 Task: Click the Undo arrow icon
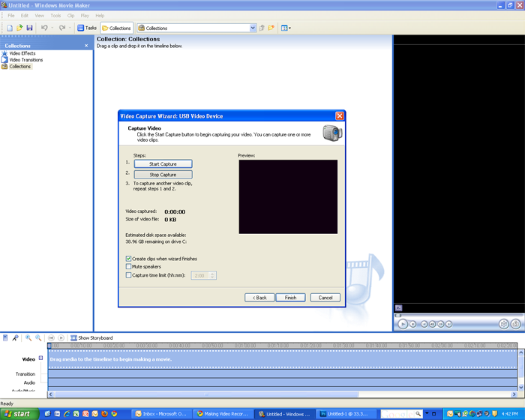coord(44,28)
